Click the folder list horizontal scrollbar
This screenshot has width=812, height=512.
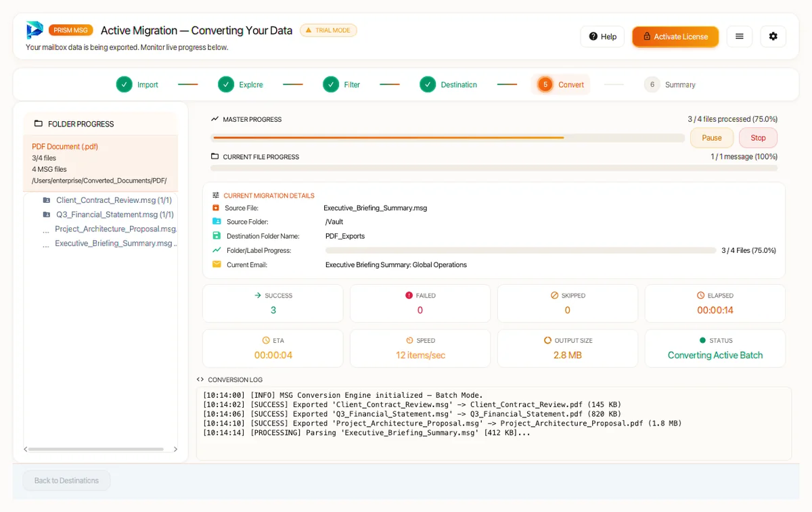pos(95,449)
